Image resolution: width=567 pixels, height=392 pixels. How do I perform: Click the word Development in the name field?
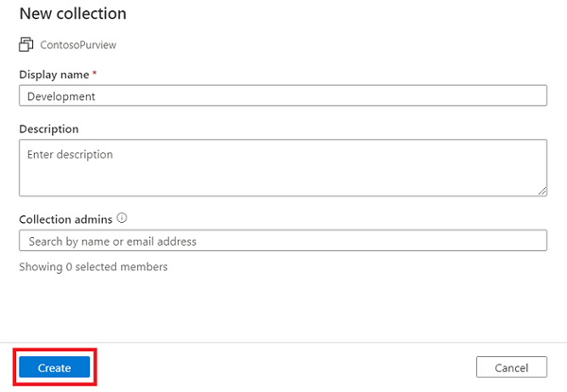coord(62,96)
